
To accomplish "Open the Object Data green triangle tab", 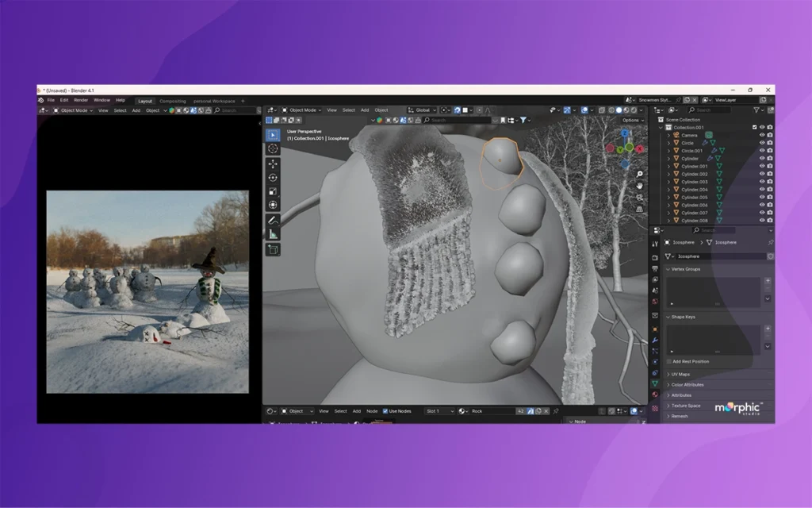I will [655, 383].
